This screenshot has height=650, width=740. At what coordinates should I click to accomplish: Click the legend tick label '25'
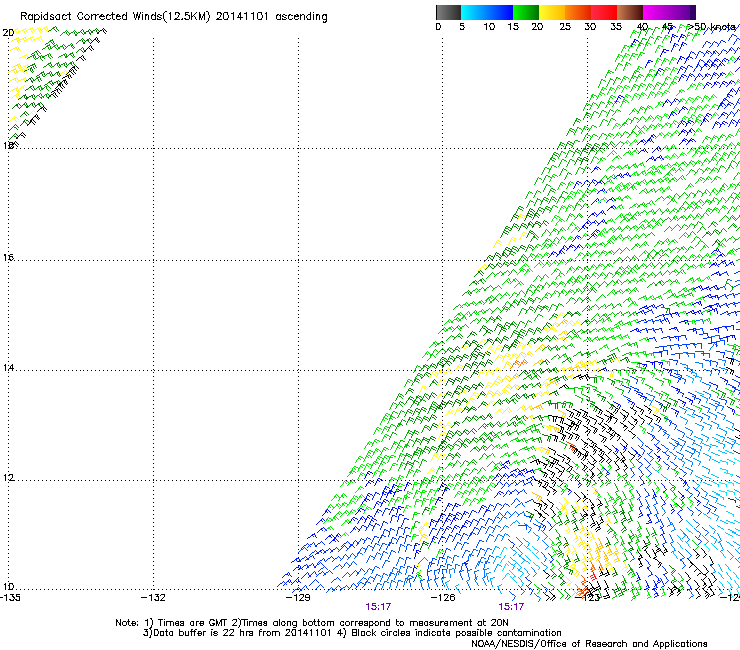[x=565, y=27]
